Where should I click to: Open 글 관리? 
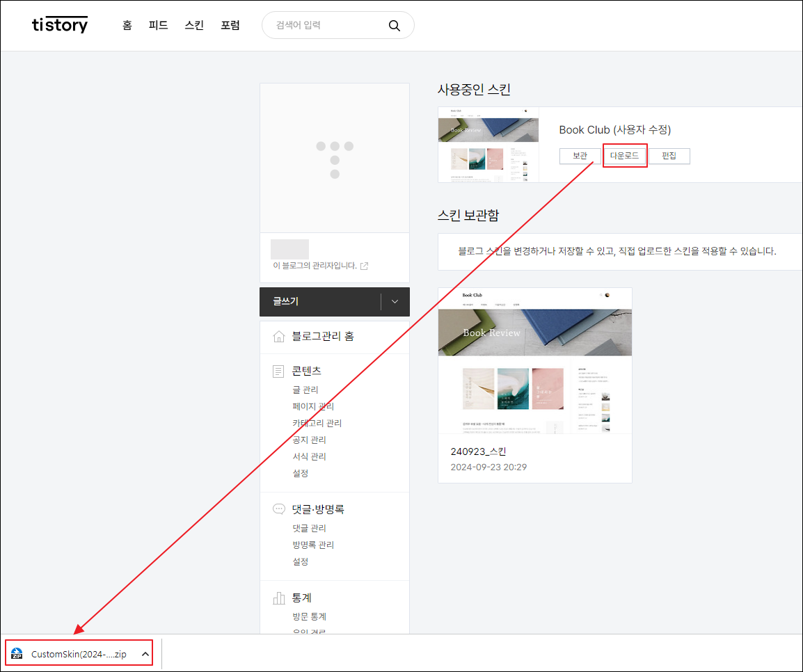[305, 390]
